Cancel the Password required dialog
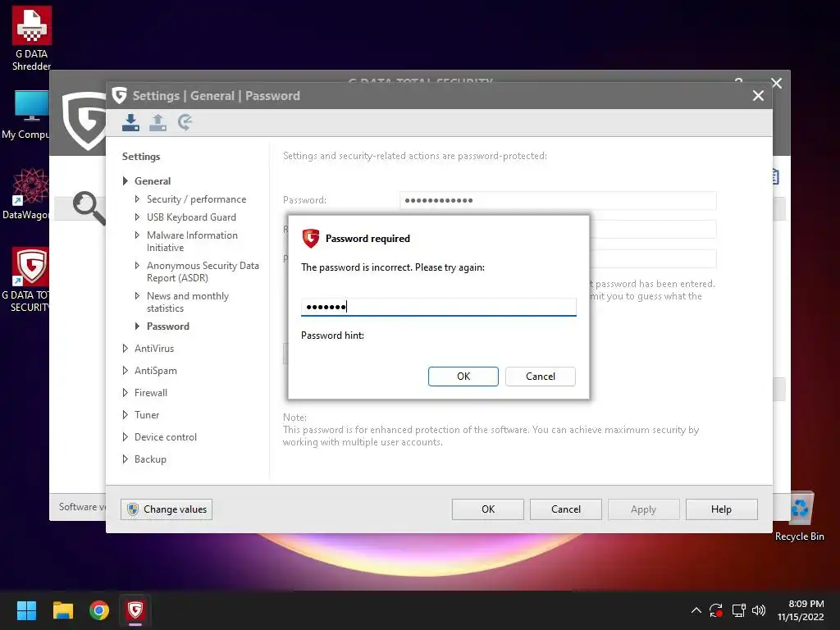Screen dimensions: 840x630 click(540, 376)
